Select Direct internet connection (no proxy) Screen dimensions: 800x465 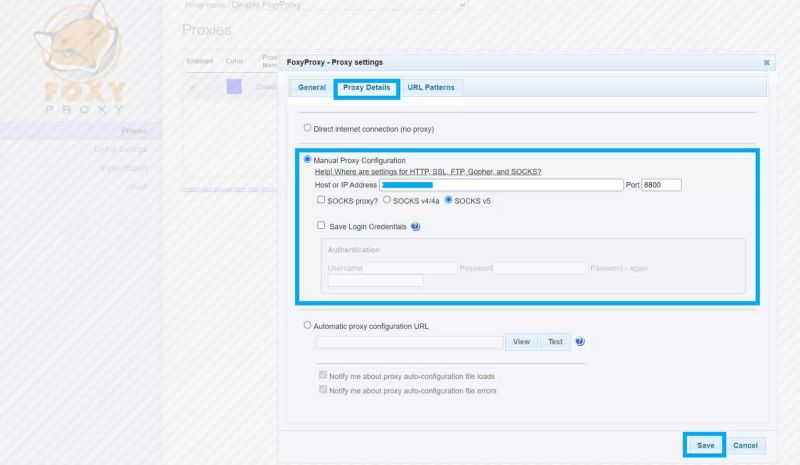click(307, 128)
